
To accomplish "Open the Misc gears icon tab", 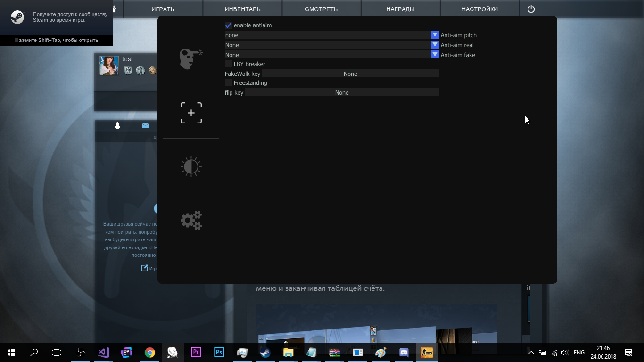I will point(191,220).
